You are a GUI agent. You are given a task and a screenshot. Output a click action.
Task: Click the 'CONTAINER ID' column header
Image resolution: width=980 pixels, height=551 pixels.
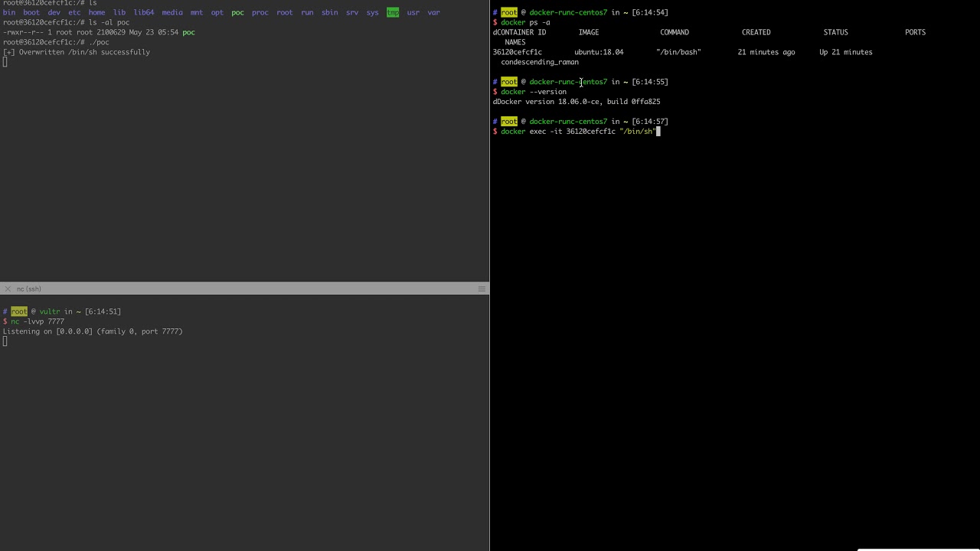tap(521, 32)
